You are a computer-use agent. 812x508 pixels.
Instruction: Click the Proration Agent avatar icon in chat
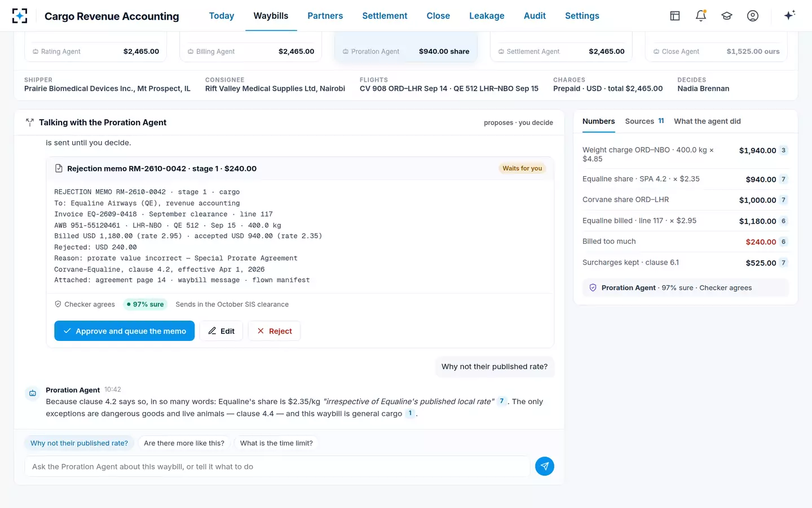33,393
